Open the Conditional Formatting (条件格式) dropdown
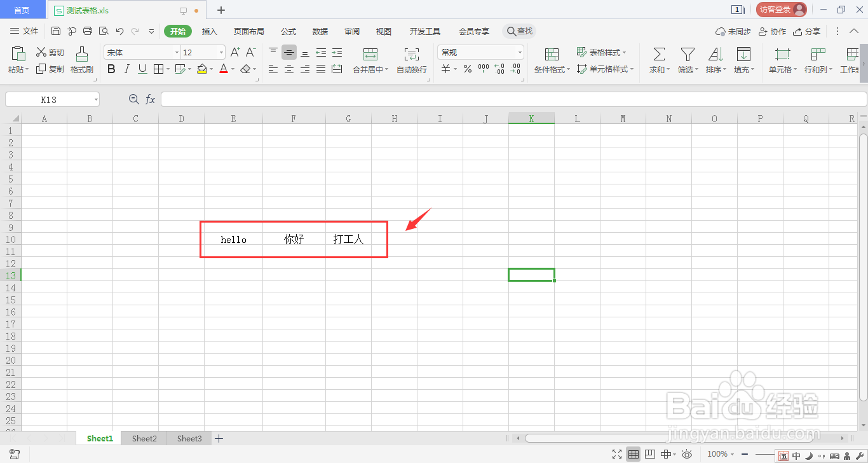 pos(552,61)
